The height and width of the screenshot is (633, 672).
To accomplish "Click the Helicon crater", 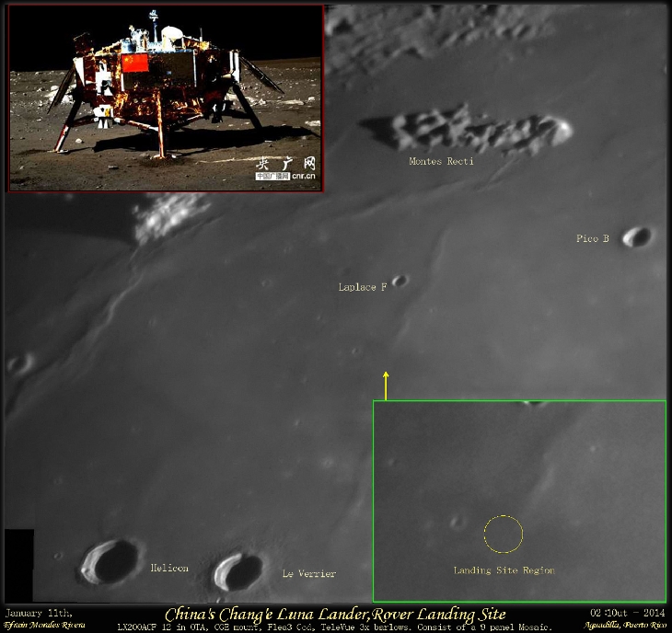I will (110, 560).
